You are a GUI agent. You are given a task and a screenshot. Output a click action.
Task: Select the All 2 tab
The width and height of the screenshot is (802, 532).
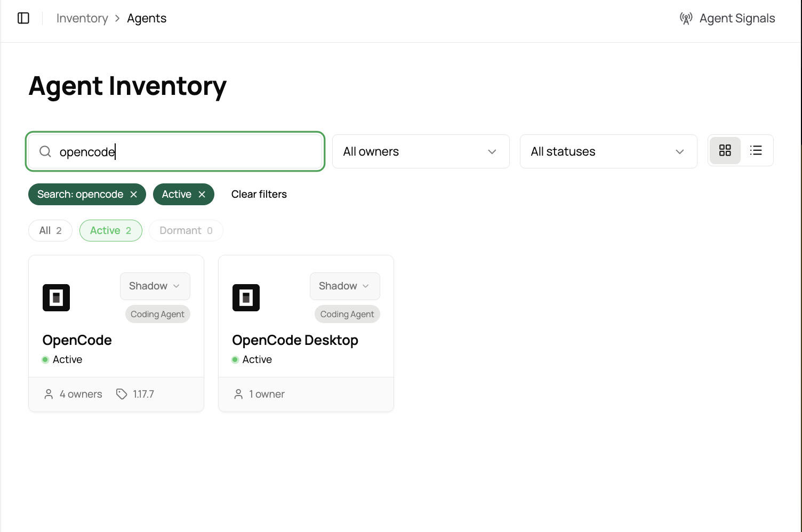tap(51, 231)
